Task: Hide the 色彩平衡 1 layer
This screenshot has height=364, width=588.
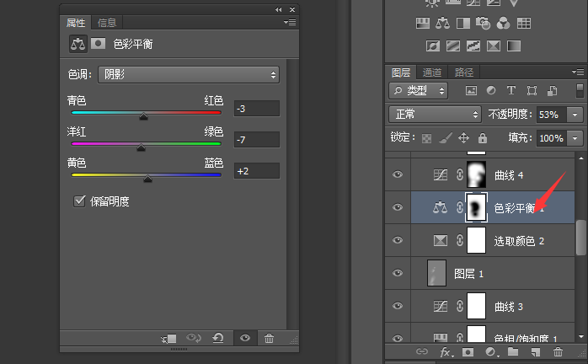Action: point(398,207)
